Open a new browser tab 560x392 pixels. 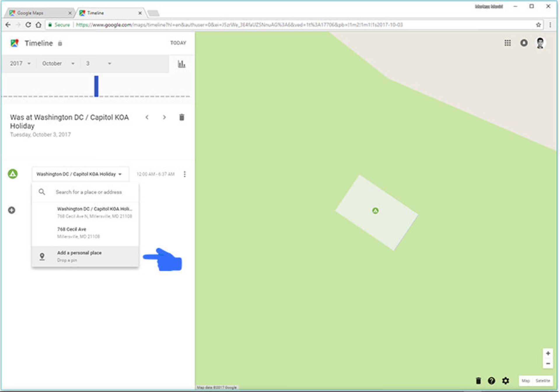[x=153, y=13]
